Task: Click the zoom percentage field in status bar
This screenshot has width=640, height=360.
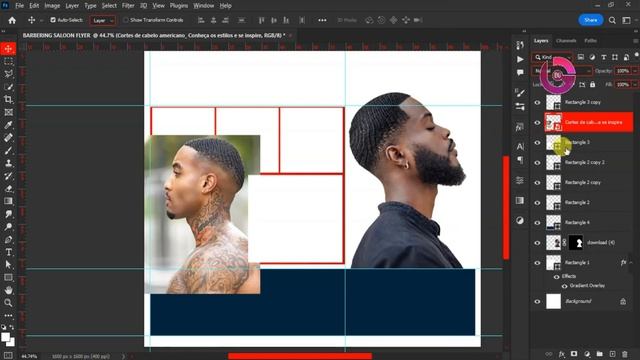Action: pos(29,356)
